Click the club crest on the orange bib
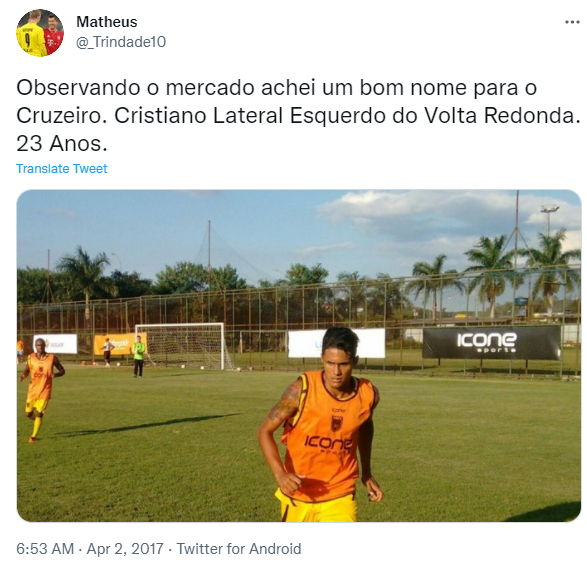 [337, 423]
